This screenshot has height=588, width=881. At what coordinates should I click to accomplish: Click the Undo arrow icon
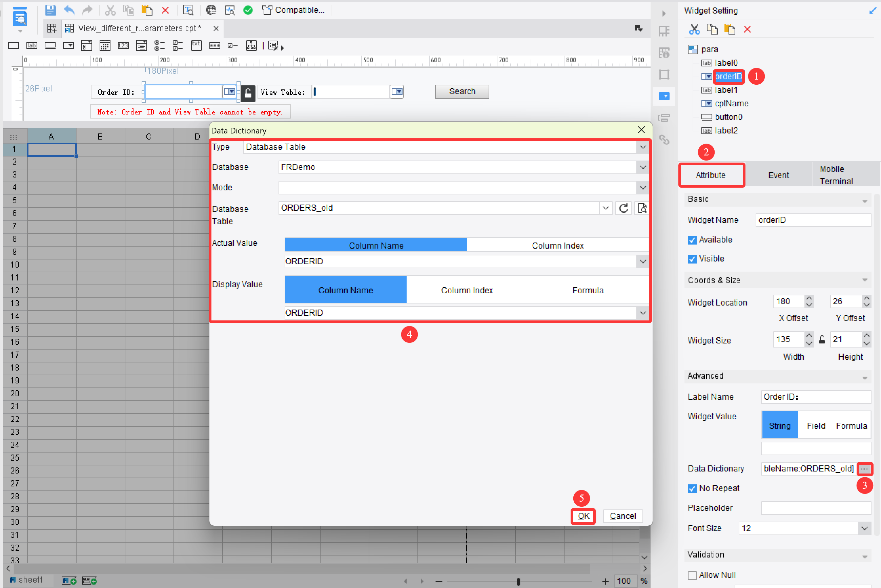click(69, 10)
